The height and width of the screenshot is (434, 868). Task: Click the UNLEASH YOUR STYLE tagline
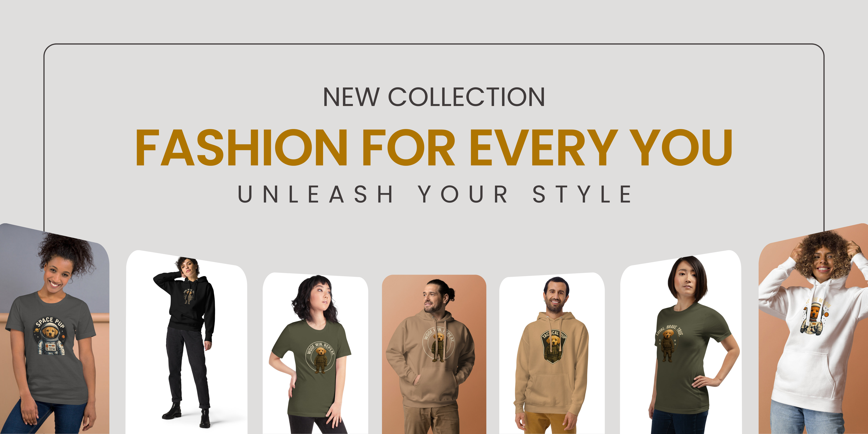(x=435, y=194)
